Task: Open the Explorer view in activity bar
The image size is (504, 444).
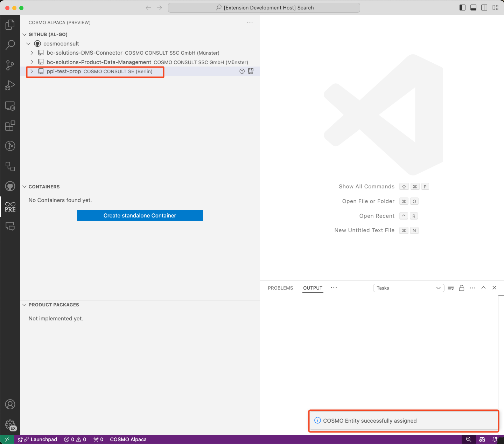Action: [10, 25]
